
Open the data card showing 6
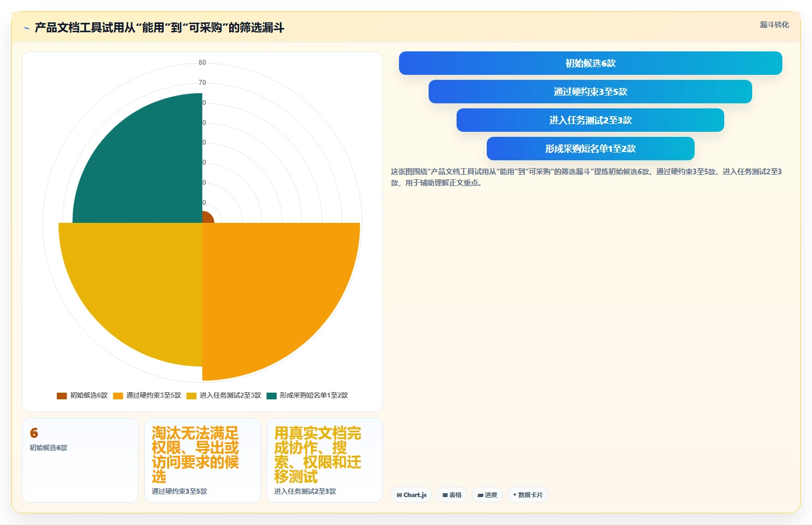80,460
